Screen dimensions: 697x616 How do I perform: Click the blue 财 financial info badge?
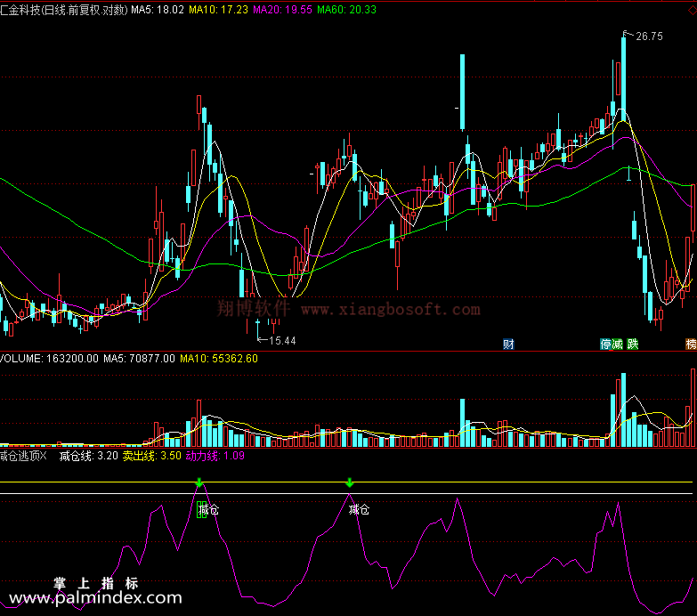(508, 344)
